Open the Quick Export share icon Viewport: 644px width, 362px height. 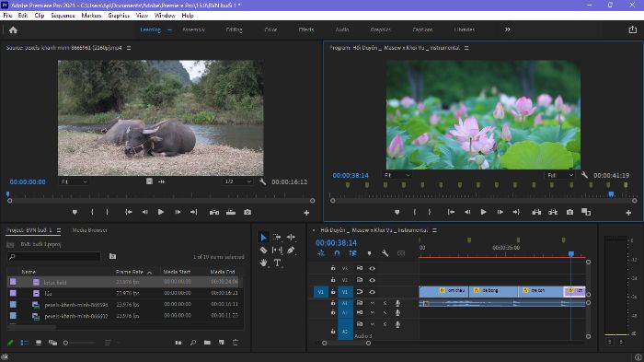[633, 29]
